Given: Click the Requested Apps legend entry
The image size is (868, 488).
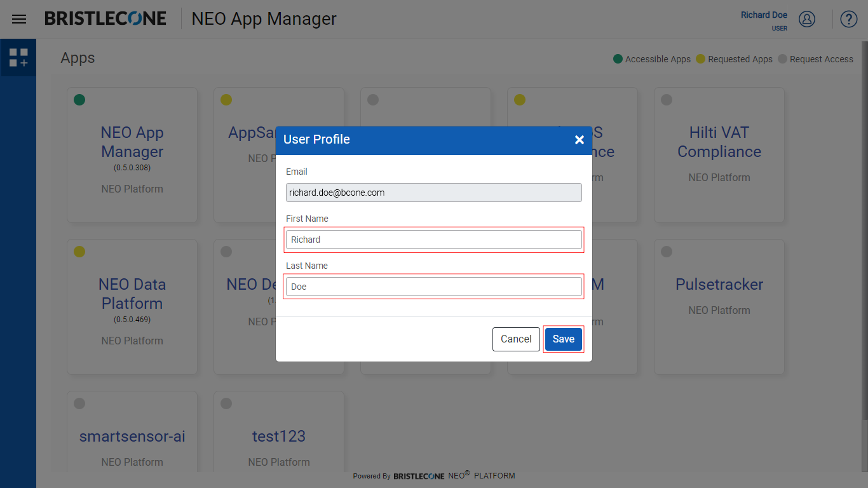Looking at the screenshot, I should 735,59.
